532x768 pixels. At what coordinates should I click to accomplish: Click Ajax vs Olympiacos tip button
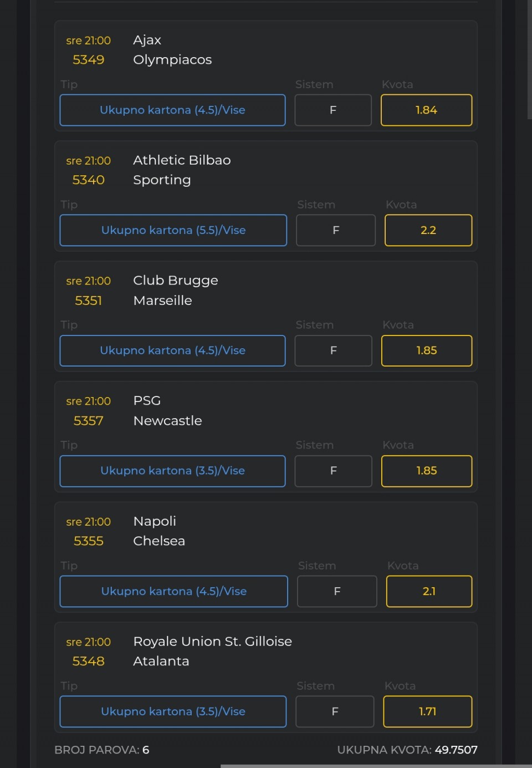[x=172, y=110]
